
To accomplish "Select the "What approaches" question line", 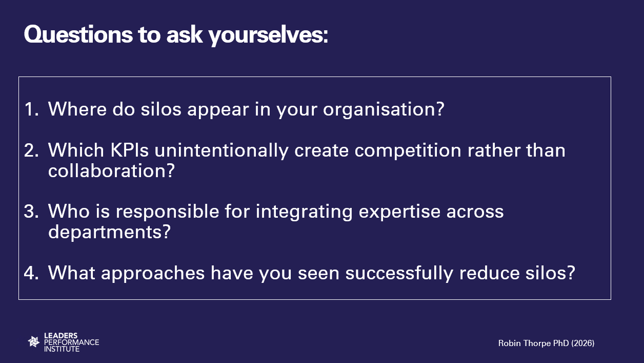I will [311, 273].
